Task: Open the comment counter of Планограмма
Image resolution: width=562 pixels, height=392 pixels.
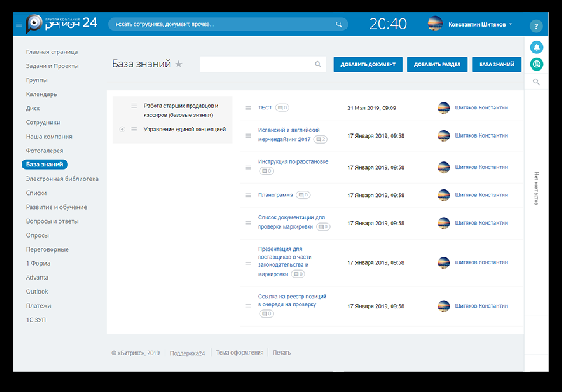Action: pyautogui.click(x=303, y=195)
